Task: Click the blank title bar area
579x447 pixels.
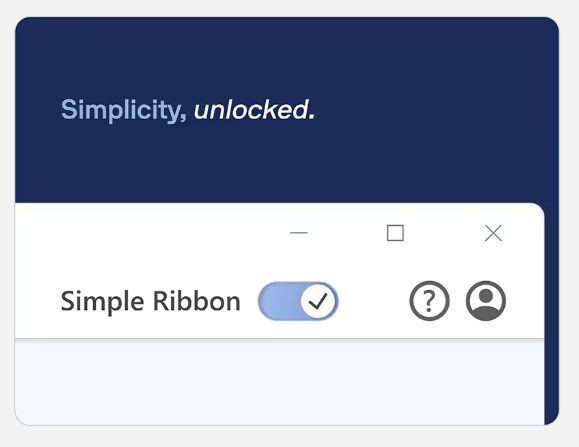Action: click(x=148, y=233)
